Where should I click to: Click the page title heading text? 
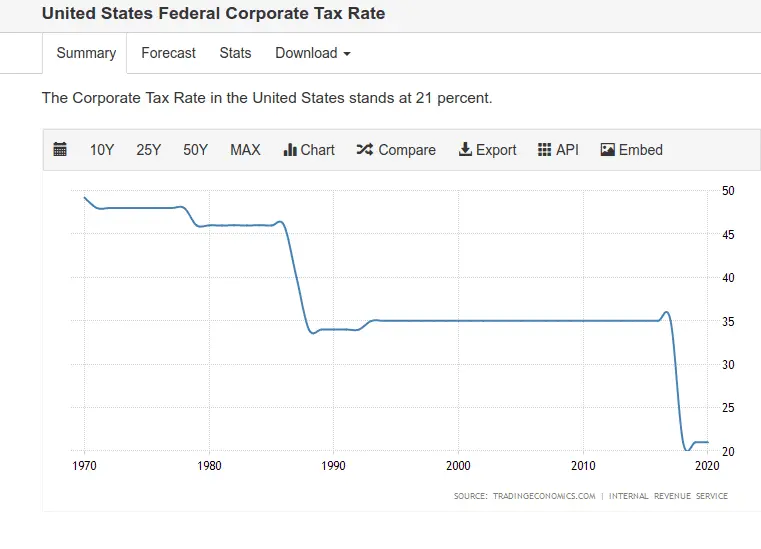[x=213, y=14]
